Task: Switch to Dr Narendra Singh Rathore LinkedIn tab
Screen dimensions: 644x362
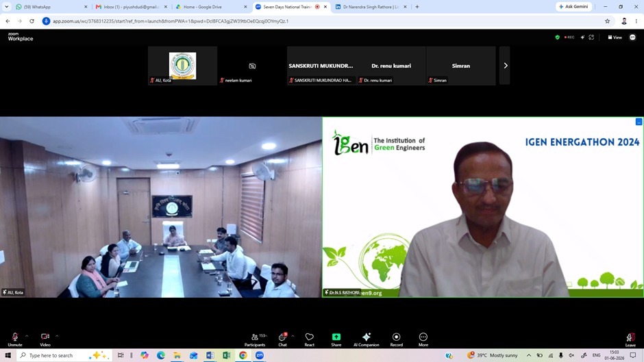Action: coord(371,7)
